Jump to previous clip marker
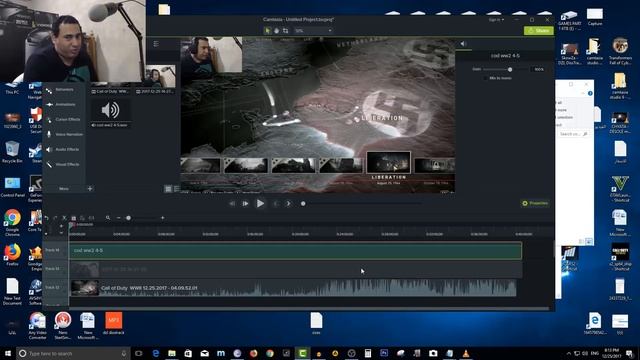 [276, 203]
